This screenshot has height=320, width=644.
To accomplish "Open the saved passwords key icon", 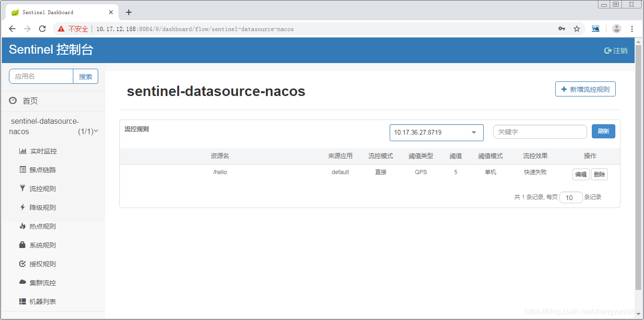I will (562, 29).
